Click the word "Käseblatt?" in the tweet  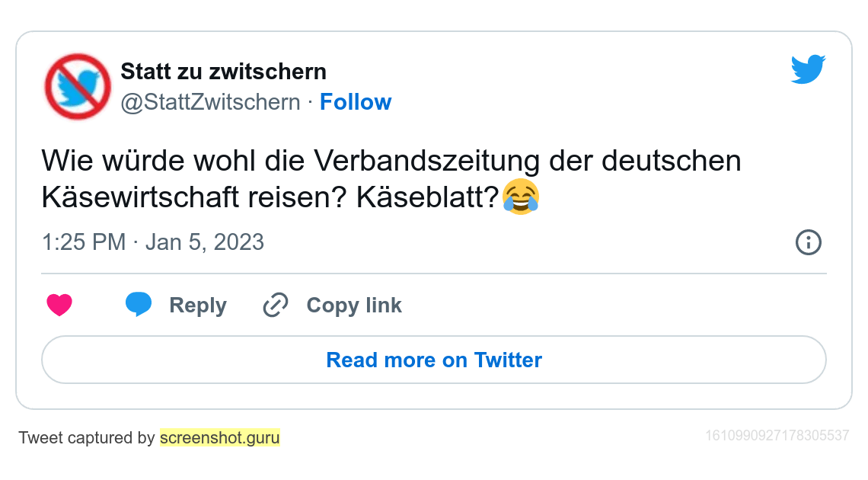tap(424, 198)
